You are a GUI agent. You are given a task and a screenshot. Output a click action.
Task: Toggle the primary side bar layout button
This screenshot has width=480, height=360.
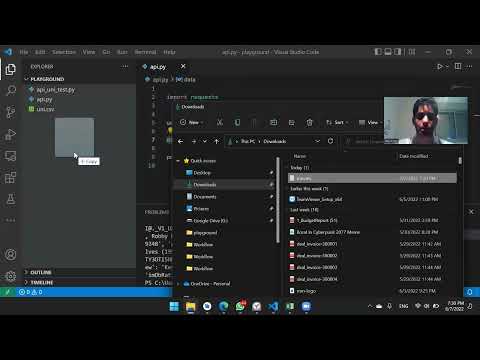point(378,52)
